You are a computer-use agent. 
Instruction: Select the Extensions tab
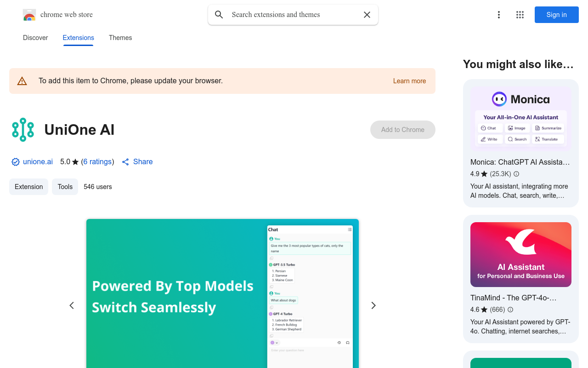coord(78,38)
